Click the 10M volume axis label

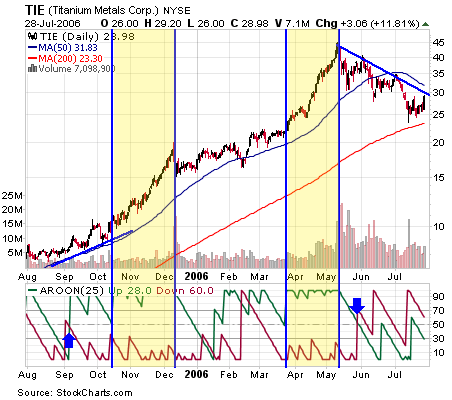click(12, 238)
